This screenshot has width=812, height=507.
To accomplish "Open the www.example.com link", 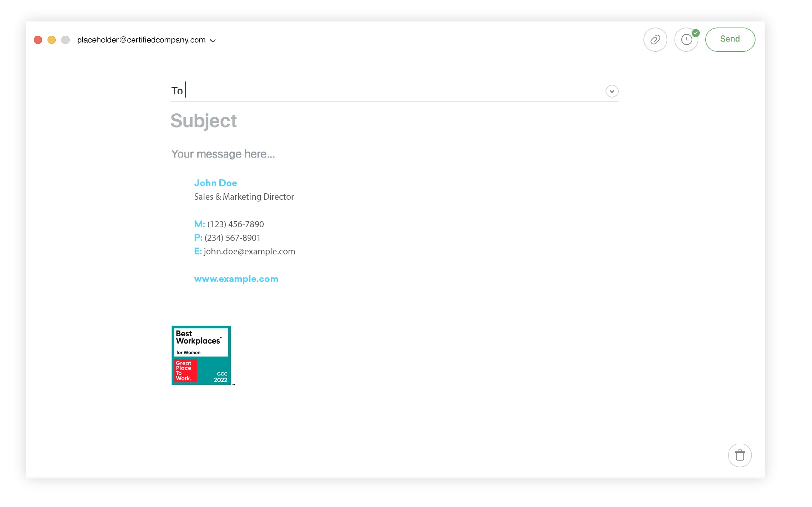I will point(236,279).
